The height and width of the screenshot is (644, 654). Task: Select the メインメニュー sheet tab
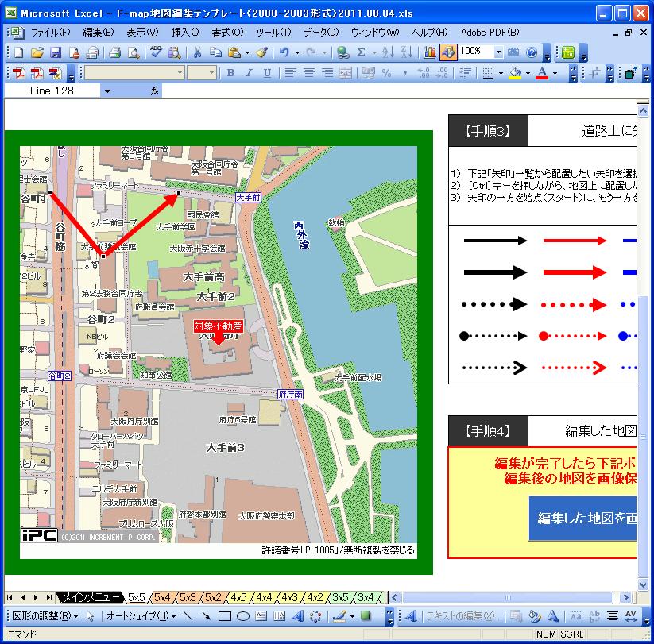pos(89,597)
